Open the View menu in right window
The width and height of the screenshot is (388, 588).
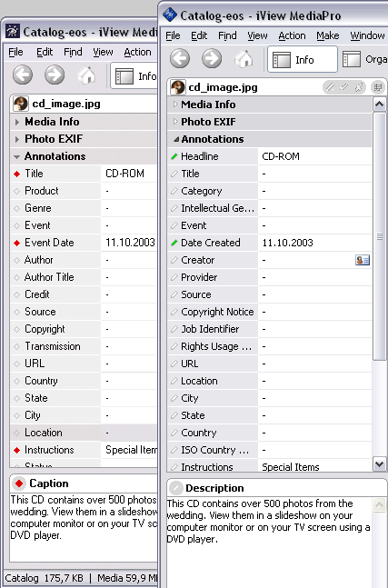click(x=257, y=35)
